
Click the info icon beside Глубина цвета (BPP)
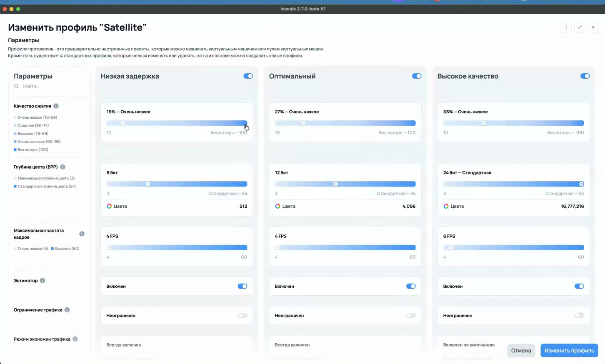coord(62,167)
